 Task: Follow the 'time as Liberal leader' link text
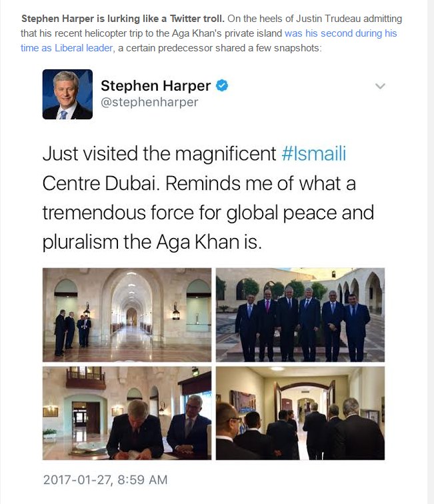(x=67, y=48)
